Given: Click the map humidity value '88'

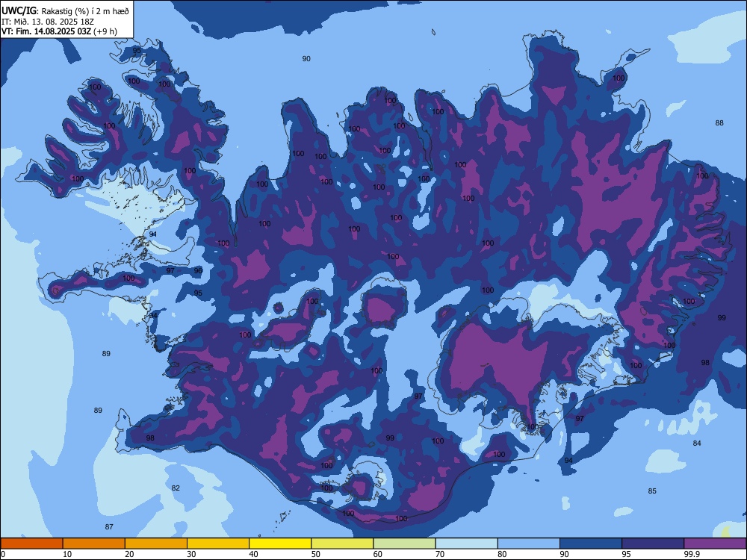Looking at the screenshot, I should [x=719, y=123].
